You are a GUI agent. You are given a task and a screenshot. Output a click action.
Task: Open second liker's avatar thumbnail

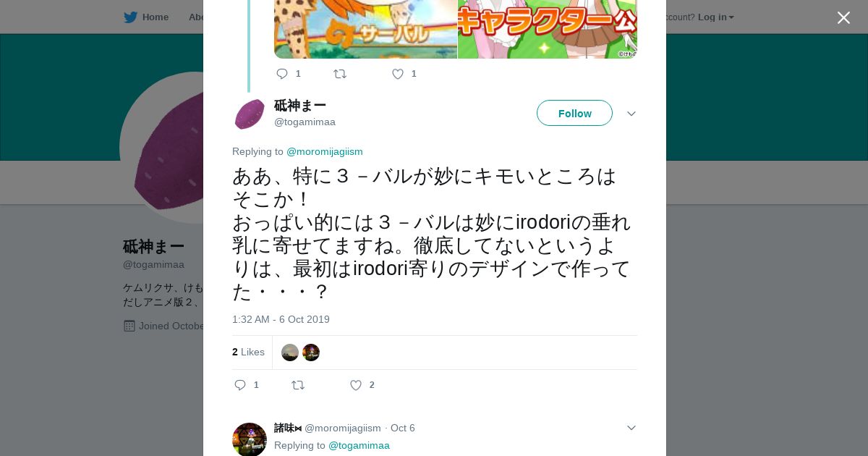[x=311, y=352]
